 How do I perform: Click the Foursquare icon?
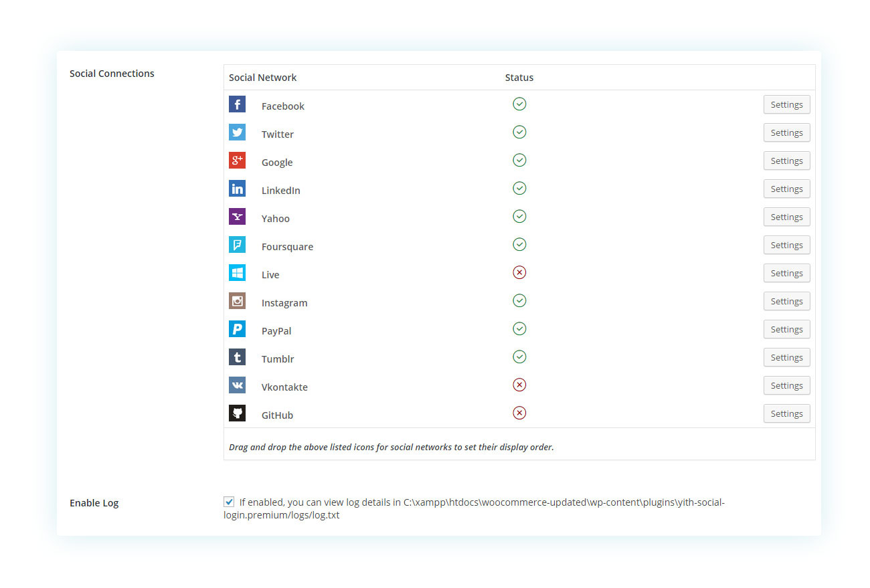pyautogui.click(x=237, y=245)
